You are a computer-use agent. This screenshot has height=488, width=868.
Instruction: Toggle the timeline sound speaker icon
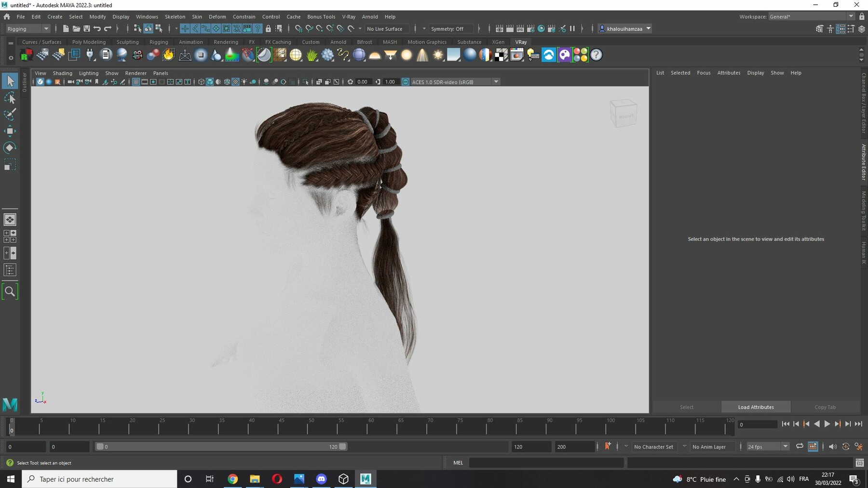tap(832, 447)
